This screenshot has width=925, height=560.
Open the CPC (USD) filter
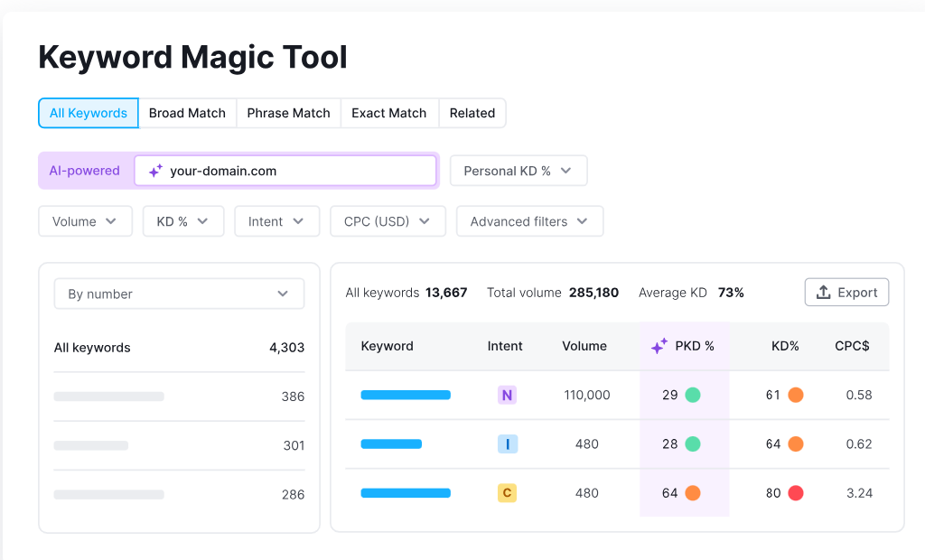click(x=388, y=221)
